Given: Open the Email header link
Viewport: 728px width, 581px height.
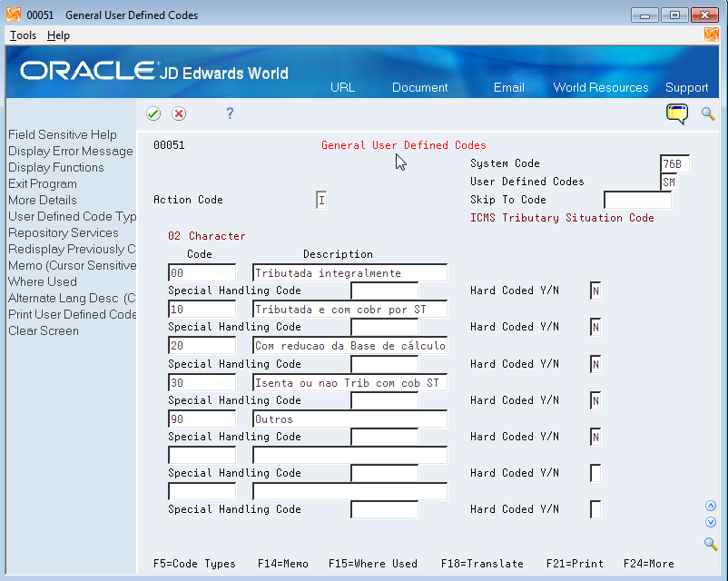Looking at the screenshot, I should point(509,87).
